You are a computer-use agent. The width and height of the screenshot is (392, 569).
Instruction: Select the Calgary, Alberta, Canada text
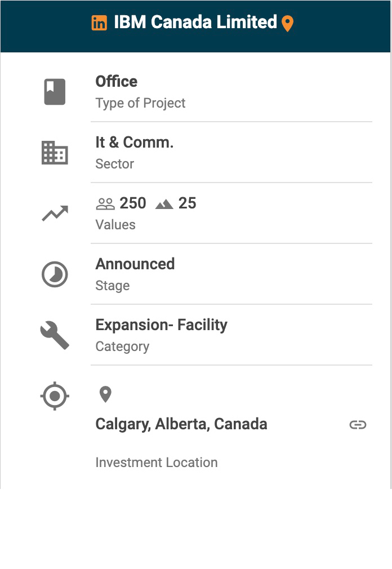click(181, 424)
